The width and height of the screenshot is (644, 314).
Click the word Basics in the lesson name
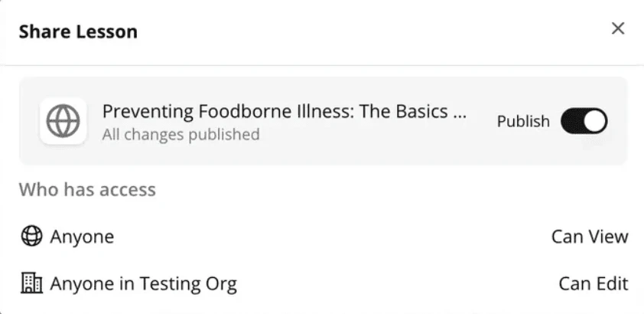pos(421,112)
